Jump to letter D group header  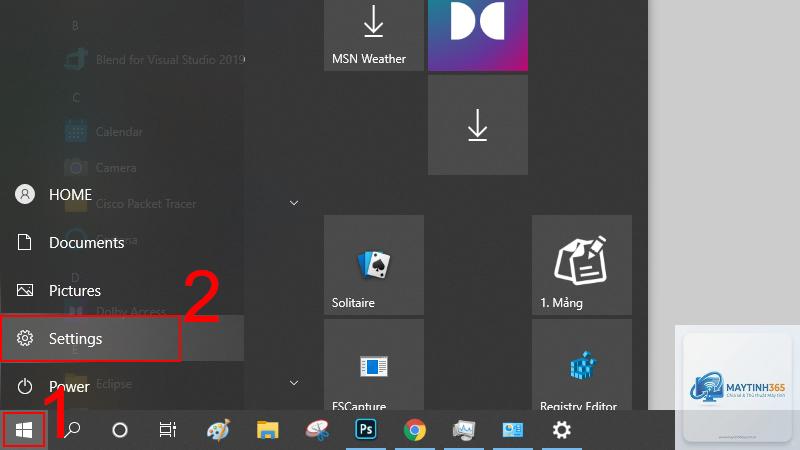76,277
